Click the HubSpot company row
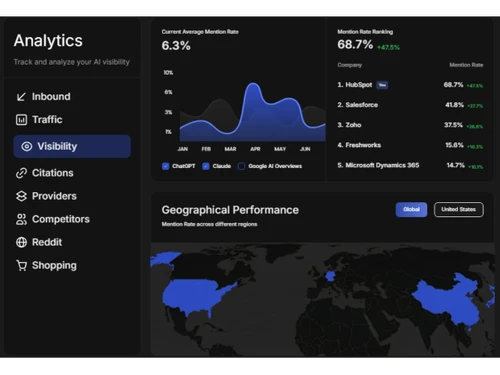The height and width of the screenshot is (375, 500). click(410, 85)
